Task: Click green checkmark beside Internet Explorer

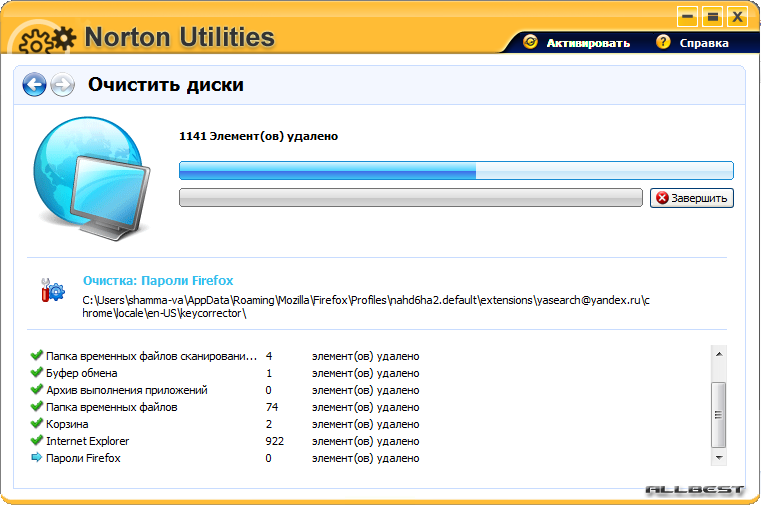Action: pyautogui.click(x=36, y=440)
